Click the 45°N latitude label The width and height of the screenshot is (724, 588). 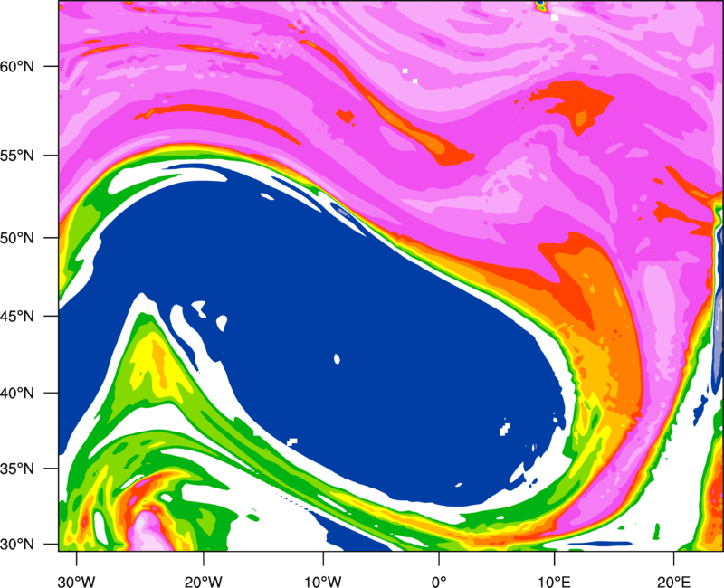pyautogui.click(x=17, y=316)
